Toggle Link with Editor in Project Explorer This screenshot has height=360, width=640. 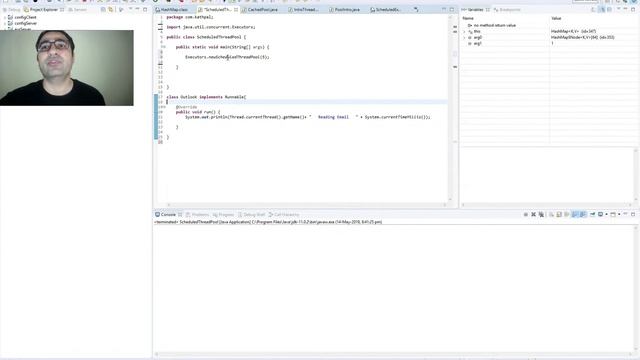[x=111, y=9]
